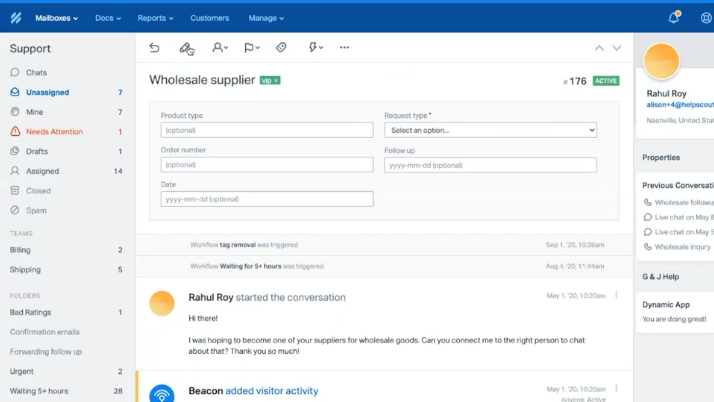The height and width of the screenshot is (402, 714).
Task: Click the Spam blocked-circle icon
Action: point(15,210)
